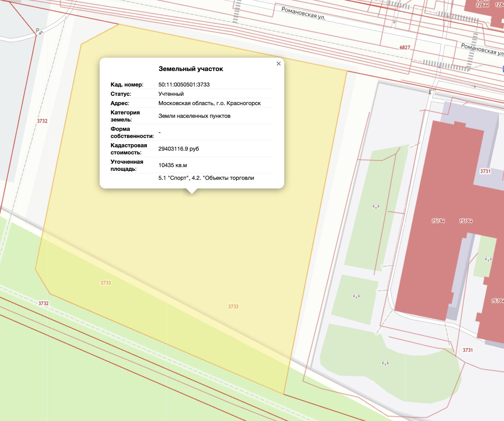Click the upper 3731 label beside the red building

coord(485,171)
